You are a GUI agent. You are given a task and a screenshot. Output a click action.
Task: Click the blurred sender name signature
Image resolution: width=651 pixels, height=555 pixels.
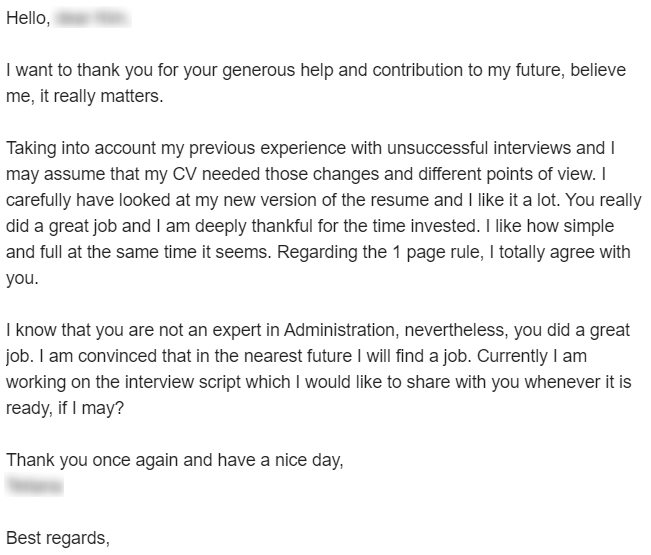click(x=35, y=486)
